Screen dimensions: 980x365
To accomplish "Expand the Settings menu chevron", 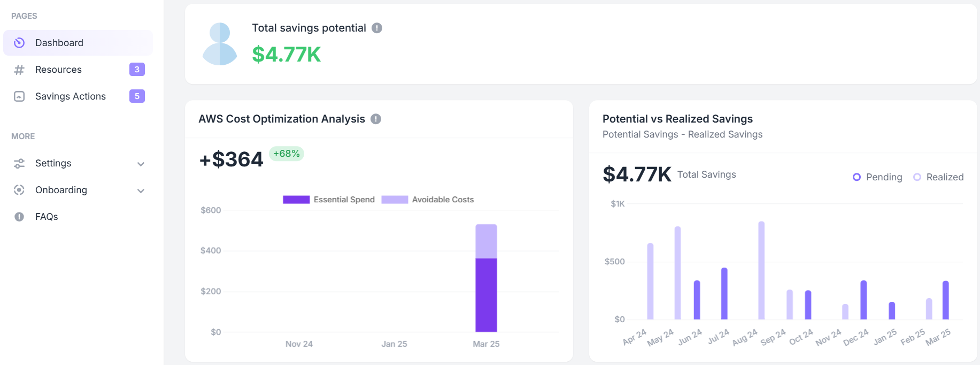I will pos(141,164).
